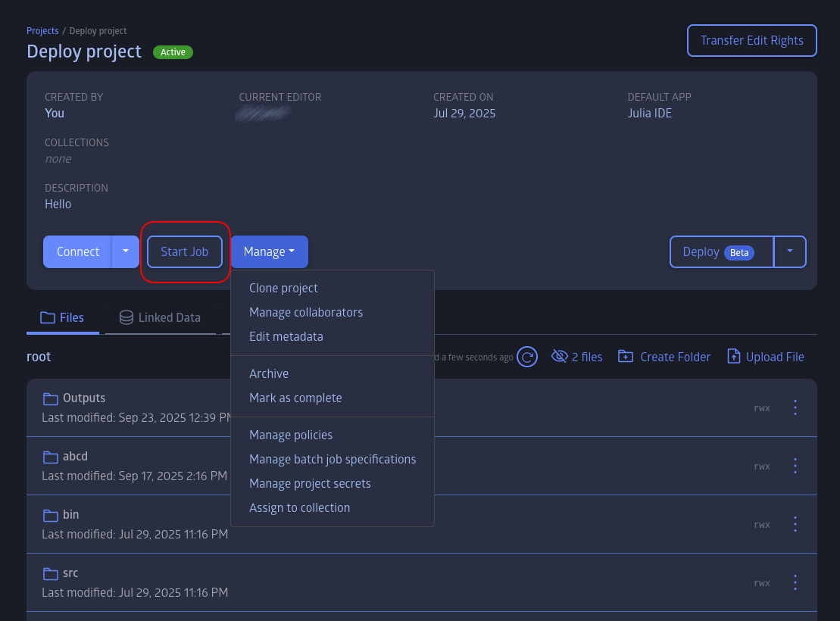The height and width of the screenshot is (621, 840).
Task: Click the refresh files circular arrow icon
Action: point(527,357)
